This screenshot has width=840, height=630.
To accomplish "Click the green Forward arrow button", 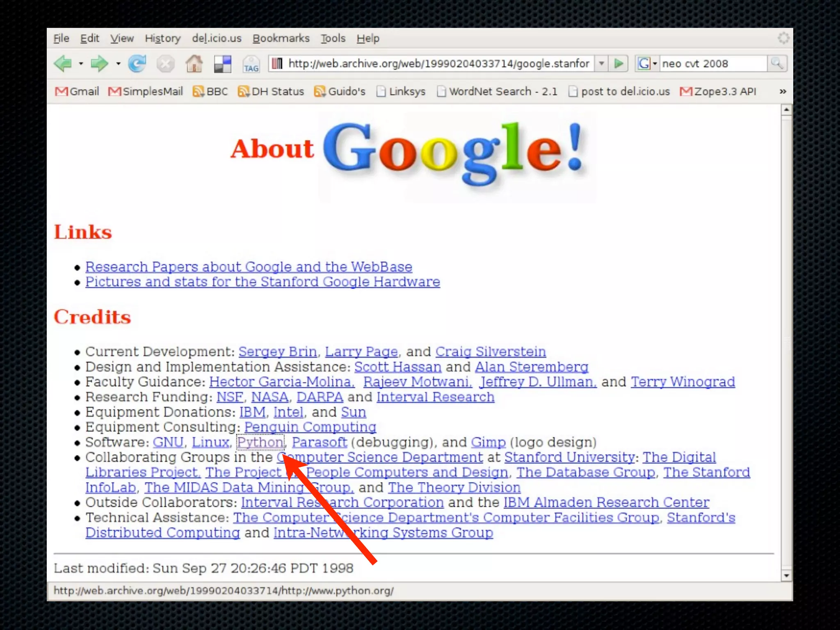I will tap(99, 64).
